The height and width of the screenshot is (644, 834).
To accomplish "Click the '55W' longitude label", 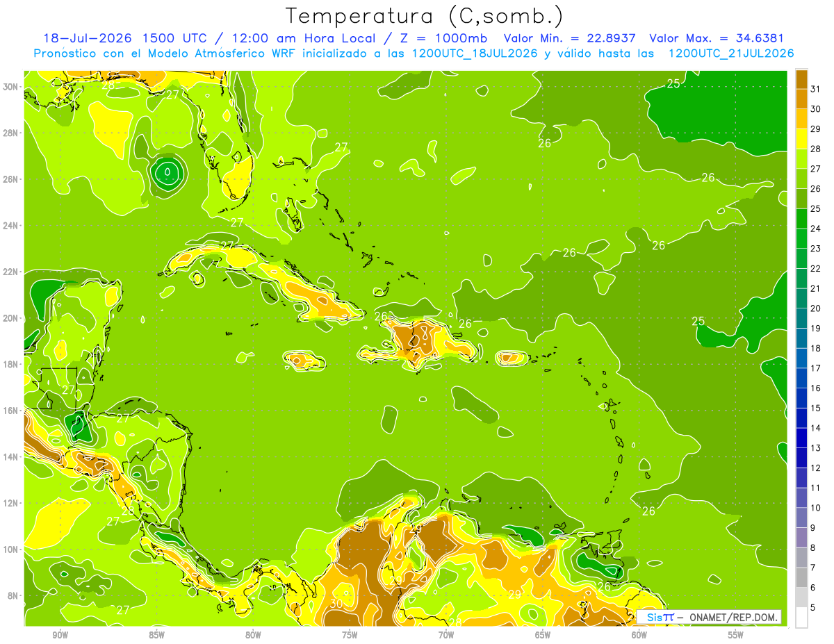I will pos(736,636).
